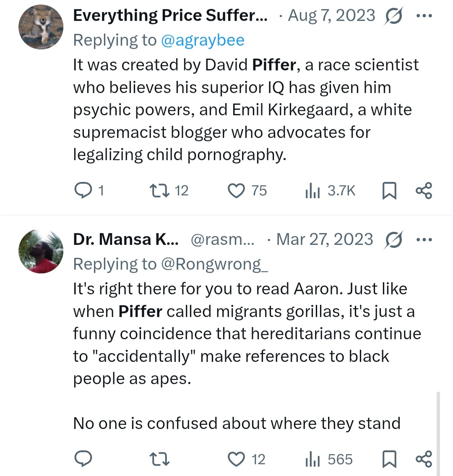Open Everything Price Suffer profile name
453x476 pixels.
pyautogui.click(x=170, y=16)
